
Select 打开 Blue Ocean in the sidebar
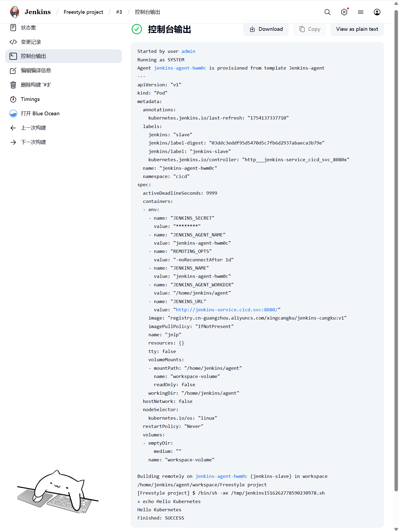pyautogui.click(x=64, y=113)
